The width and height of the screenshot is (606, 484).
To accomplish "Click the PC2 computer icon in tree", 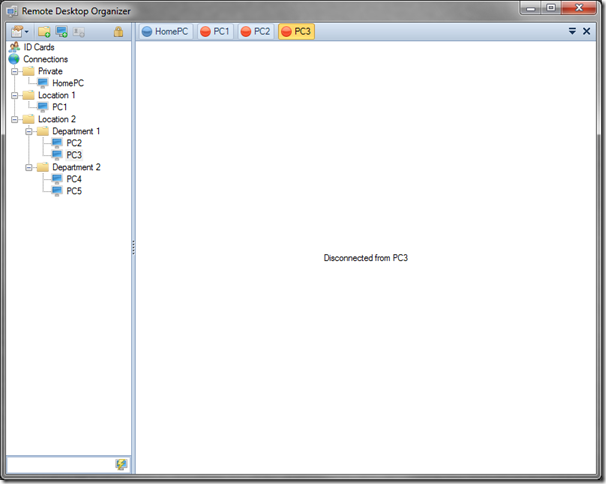I will click(x=57, y=143).
